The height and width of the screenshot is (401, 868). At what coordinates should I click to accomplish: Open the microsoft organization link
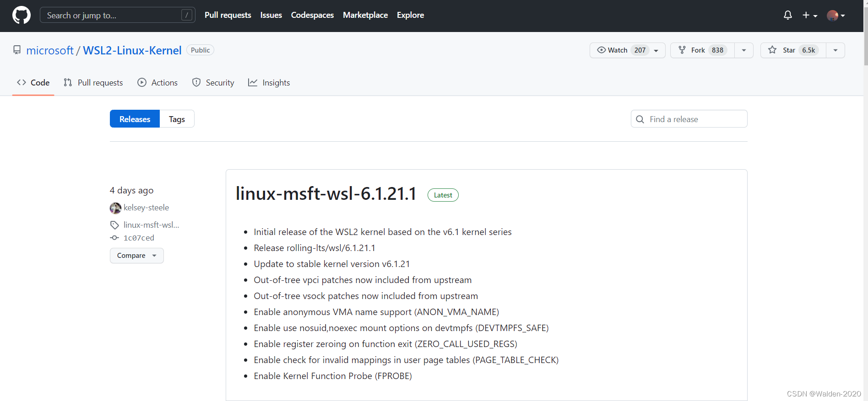pos(50,50)
